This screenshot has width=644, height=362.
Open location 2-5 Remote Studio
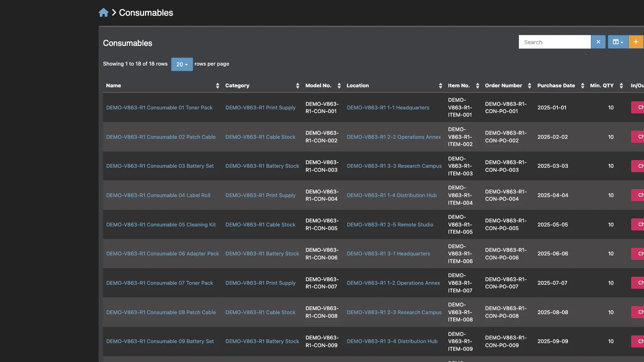(390, 224)
